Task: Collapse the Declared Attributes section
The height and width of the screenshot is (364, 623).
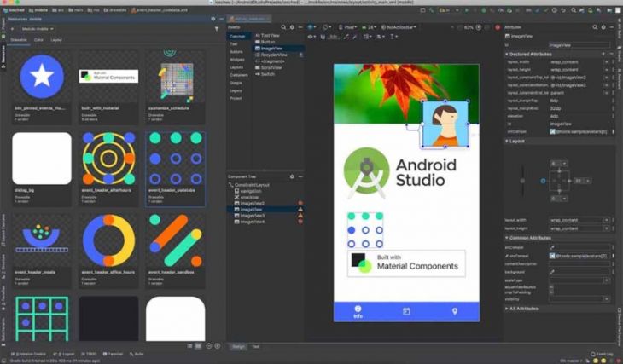Action: click(507, 54)
